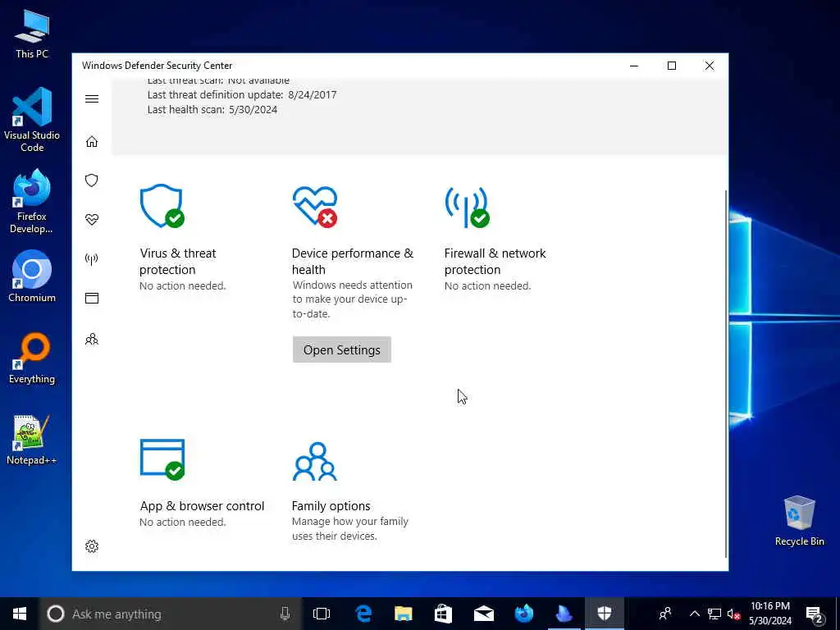Select Notepad++ desktop shortcut
This screenshot has height=630, width=840.
pyautogui.click(x=32, y=440)
